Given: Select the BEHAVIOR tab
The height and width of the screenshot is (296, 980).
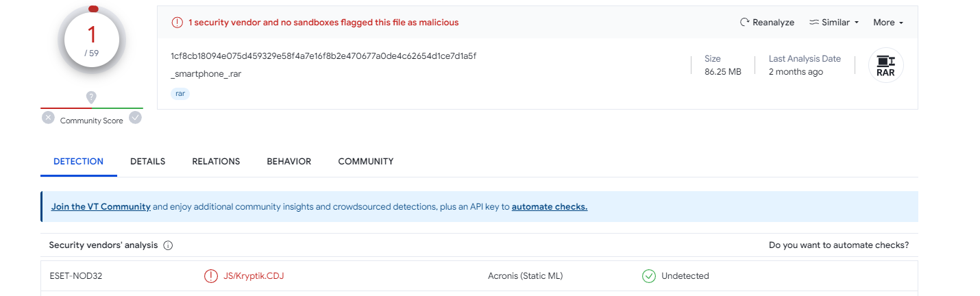Looking at the screenshot, I should (x=289, y=162).
